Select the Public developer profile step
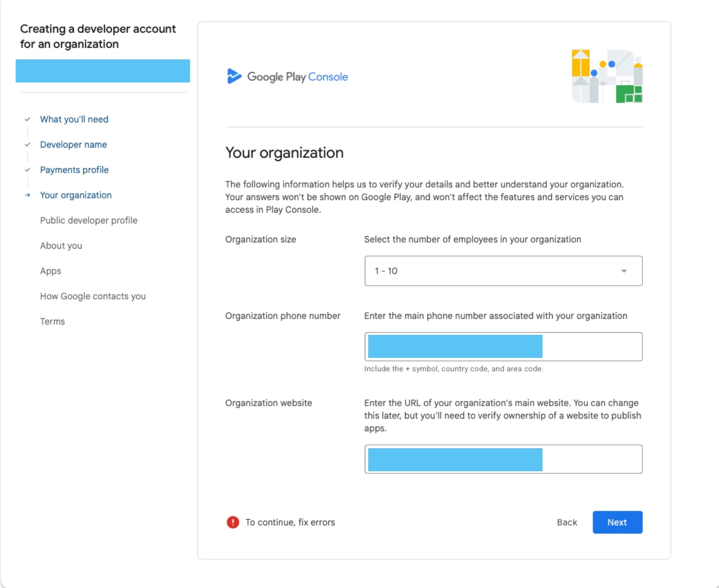 (x=88, y=221)
